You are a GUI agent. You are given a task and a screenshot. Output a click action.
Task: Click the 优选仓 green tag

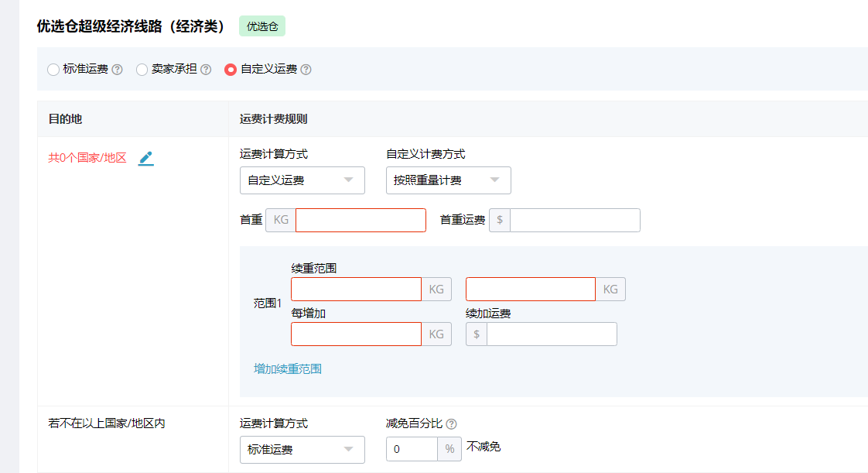[262, 26]
